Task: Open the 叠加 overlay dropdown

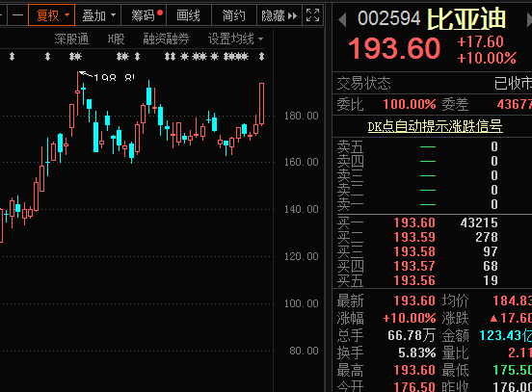Action: pyautogui.click(x=98, y=15)
